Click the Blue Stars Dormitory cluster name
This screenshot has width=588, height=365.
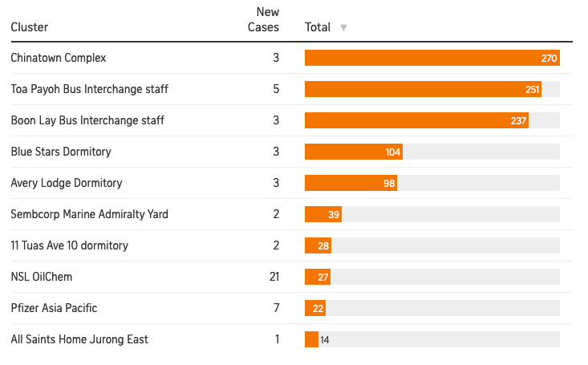(x=61, y=152)
